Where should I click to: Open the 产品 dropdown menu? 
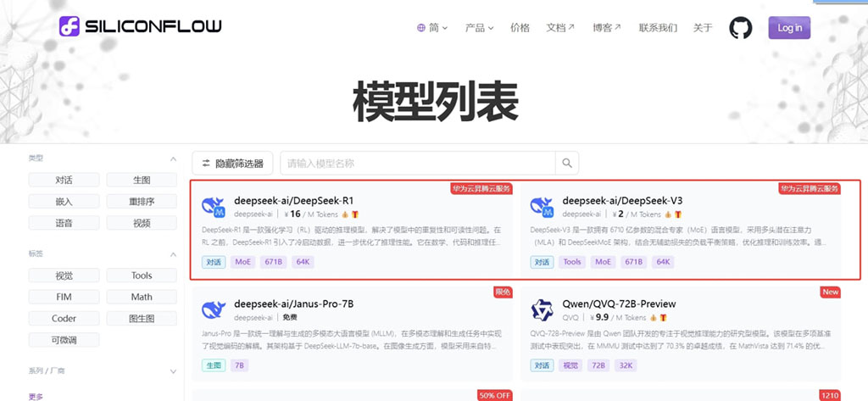(x=480, y=28)
